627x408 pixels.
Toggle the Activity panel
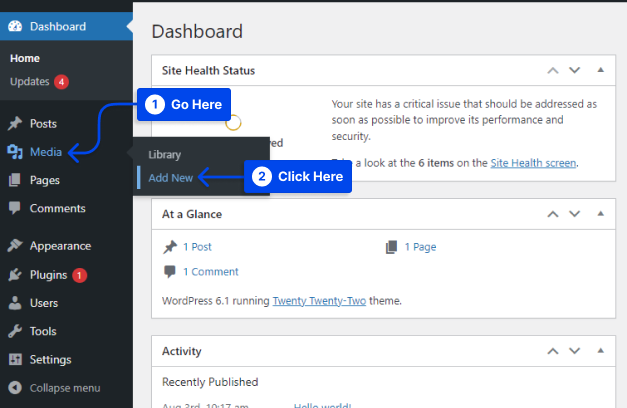tap(600, 351)
